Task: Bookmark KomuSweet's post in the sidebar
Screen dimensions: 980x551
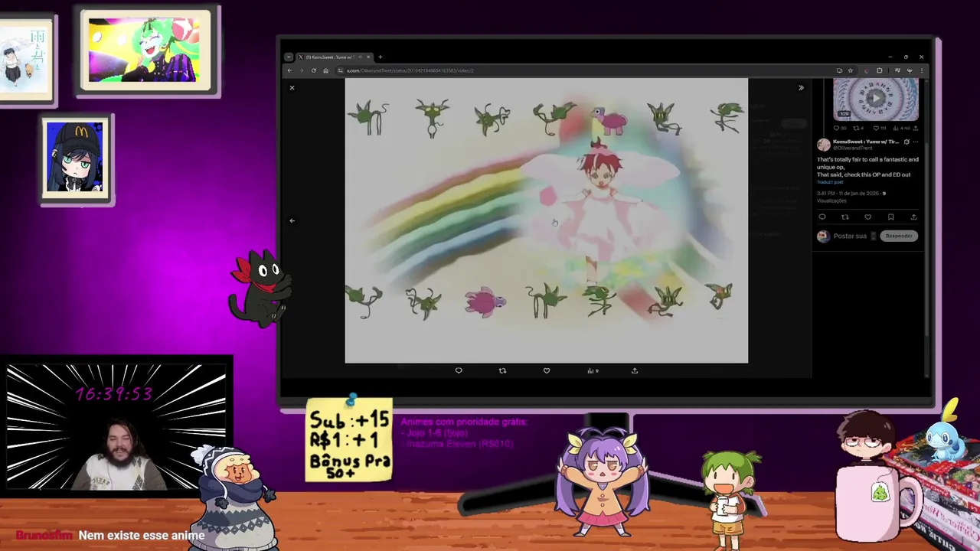Action: pos(891,217)
